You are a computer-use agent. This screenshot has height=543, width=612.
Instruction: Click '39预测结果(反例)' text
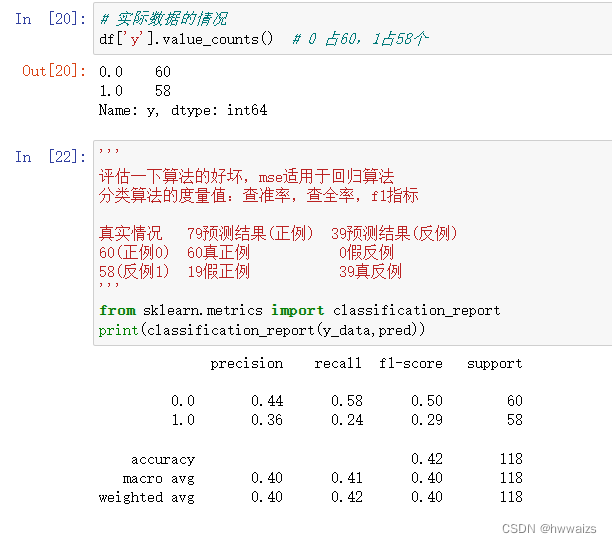click(394, 233)
